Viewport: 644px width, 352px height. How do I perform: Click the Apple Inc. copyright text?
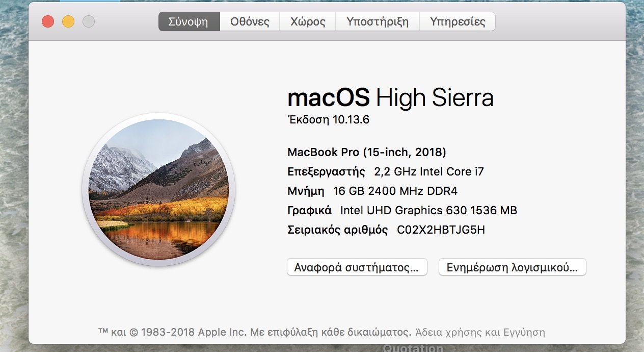coord(254,333)
